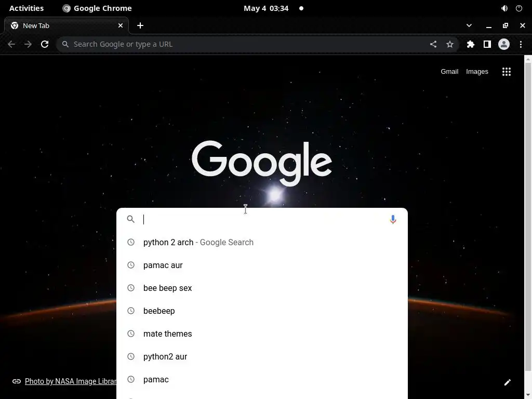This screenshot has height=399, width=532.
Task: Open Chrome's three-dot menu
Action: point(521,44)
